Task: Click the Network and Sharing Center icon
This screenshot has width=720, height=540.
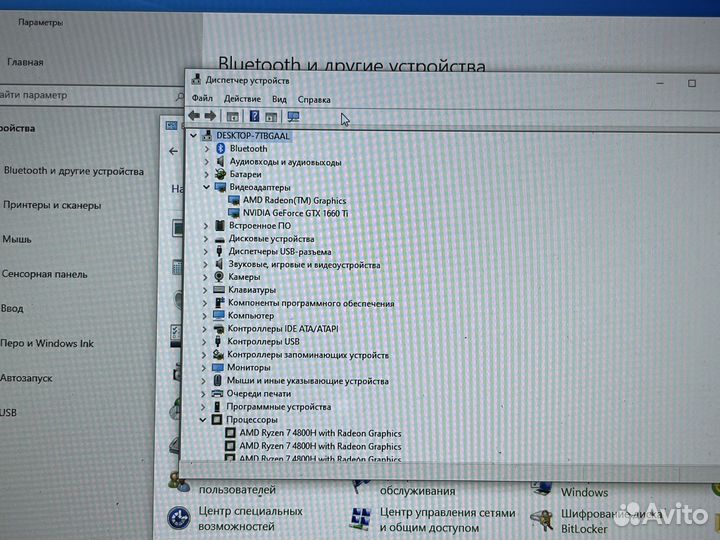Action: tap(360, 517)
